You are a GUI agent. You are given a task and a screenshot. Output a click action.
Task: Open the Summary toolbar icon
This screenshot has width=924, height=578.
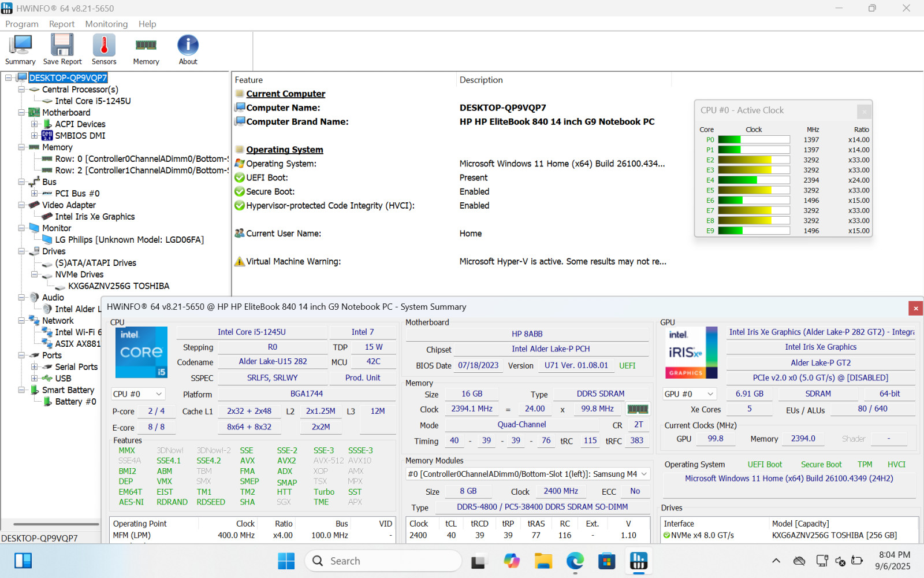click(x=20, y=50)
